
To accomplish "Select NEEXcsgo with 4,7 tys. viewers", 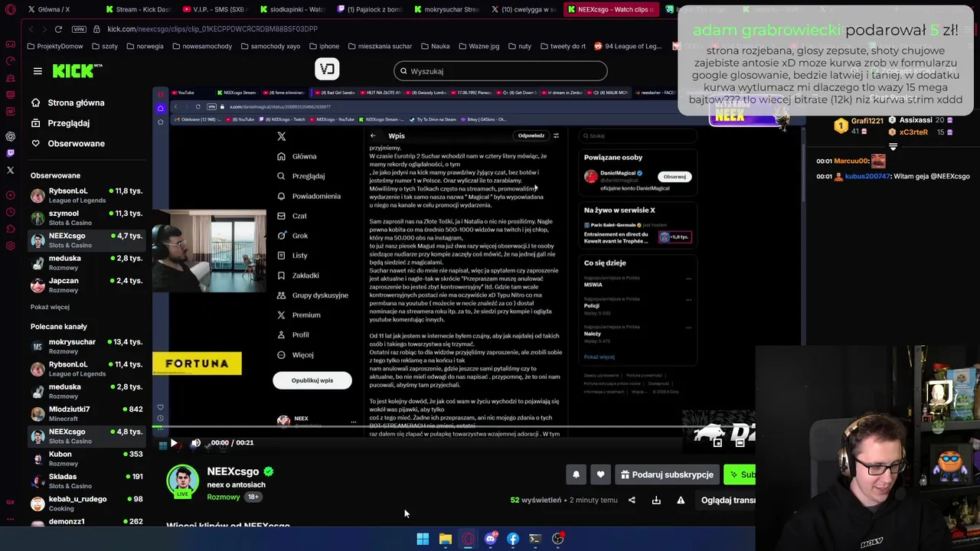I will pos(86,240).
